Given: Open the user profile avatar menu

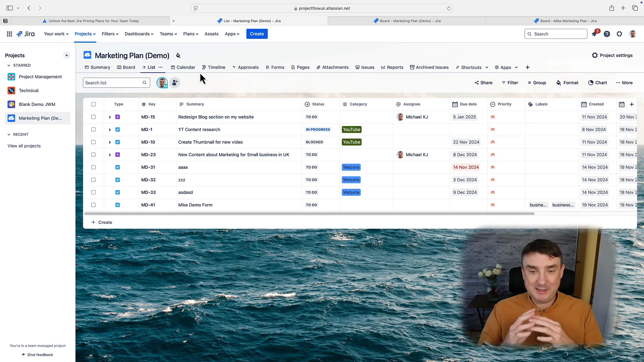Looking at the screenshot, I should click(633, 34).
